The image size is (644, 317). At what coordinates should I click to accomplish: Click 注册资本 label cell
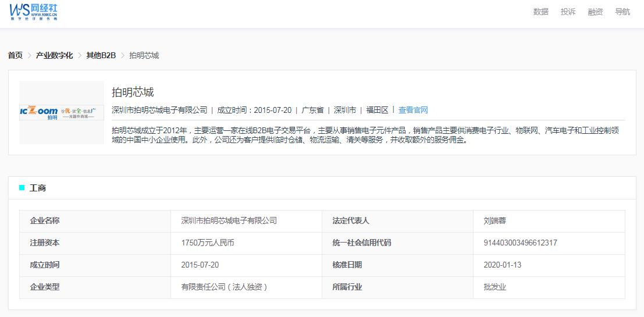[95, 244]
